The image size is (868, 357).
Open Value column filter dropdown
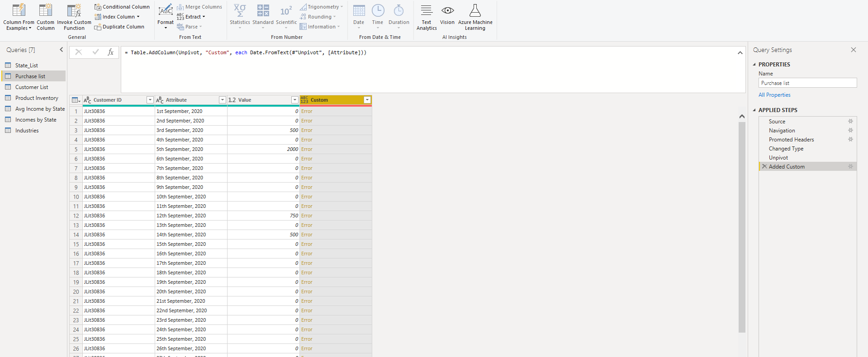tap(294, 100)
